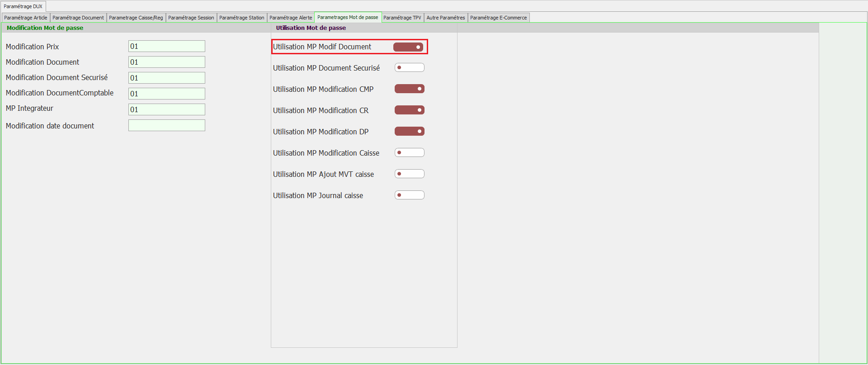Click the 'Modification Mot de passe' heading
This screenshot has width=868, height=365.
45,28
